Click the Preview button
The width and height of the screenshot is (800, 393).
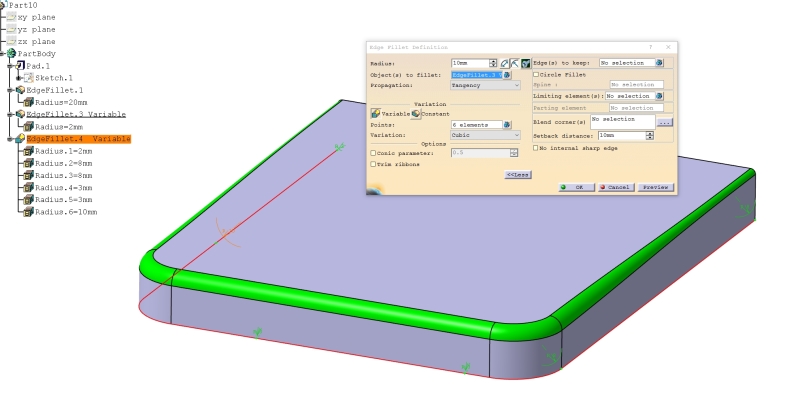click(656, 187)
